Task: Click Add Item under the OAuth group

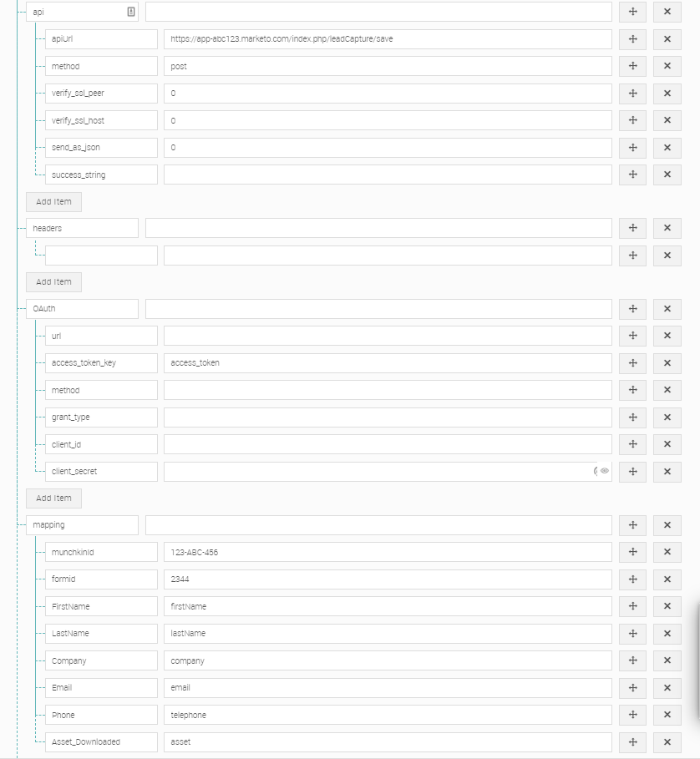Action: pyautogui.click(x=53, y=498)
